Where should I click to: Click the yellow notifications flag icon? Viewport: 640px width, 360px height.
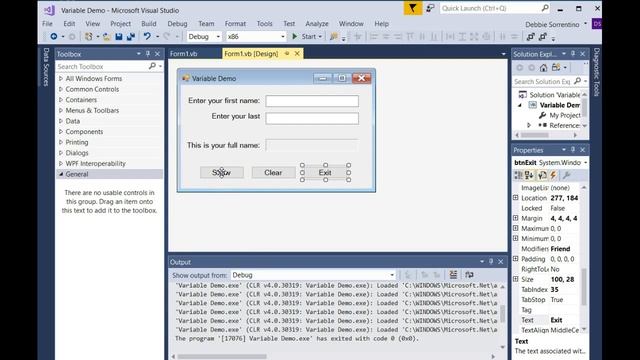click(413, 8)
